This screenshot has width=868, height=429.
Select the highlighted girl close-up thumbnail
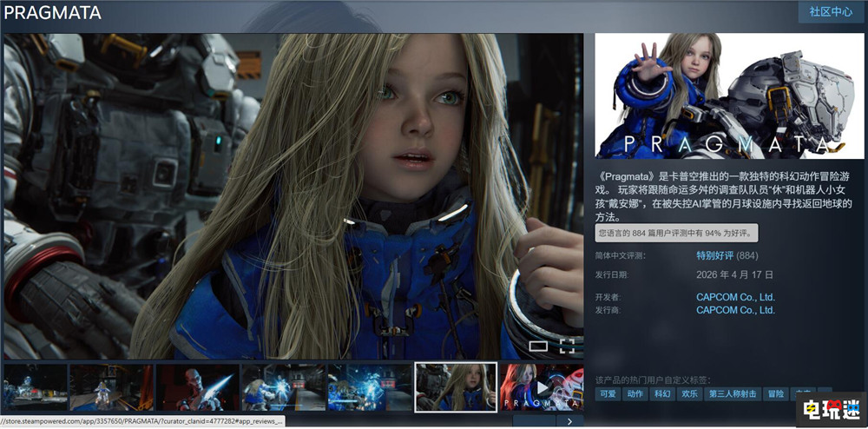point(456,386)
